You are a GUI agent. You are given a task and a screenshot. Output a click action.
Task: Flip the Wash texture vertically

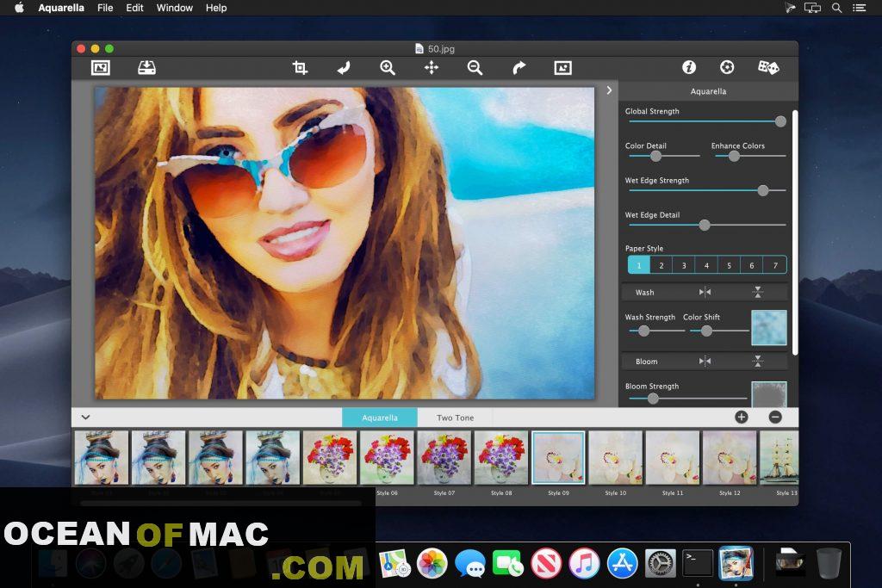[758, 292]
